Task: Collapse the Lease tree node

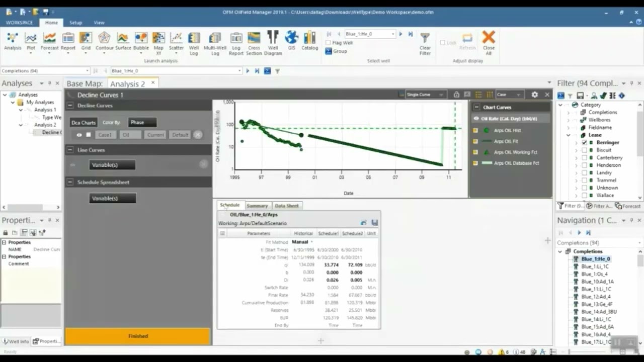Action: (569, 135)
